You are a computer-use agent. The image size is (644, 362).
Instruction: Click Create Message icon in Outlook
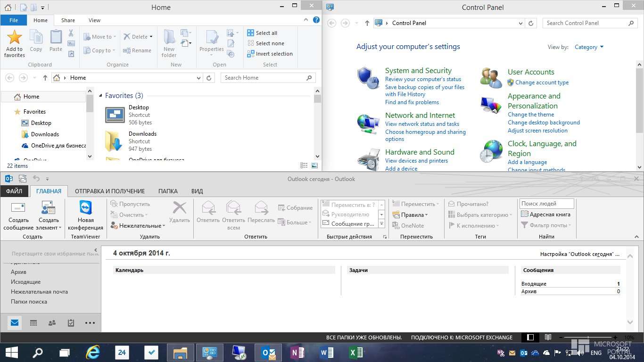[18, 208]
